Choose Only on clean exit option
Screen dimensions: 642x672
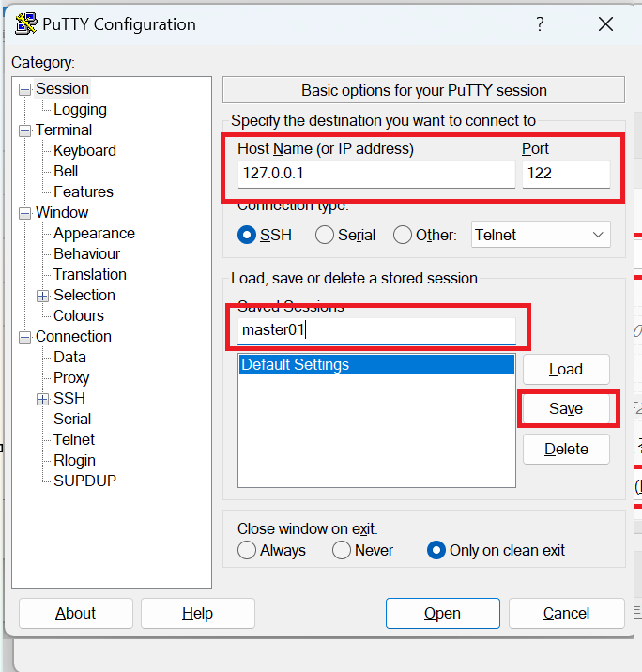(436, 550)
